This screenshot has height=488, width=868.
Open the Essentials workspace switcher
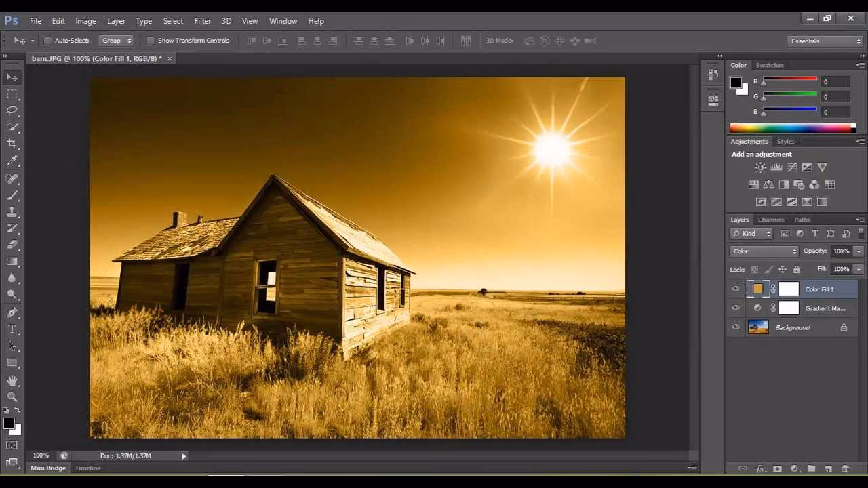(824, 41)
